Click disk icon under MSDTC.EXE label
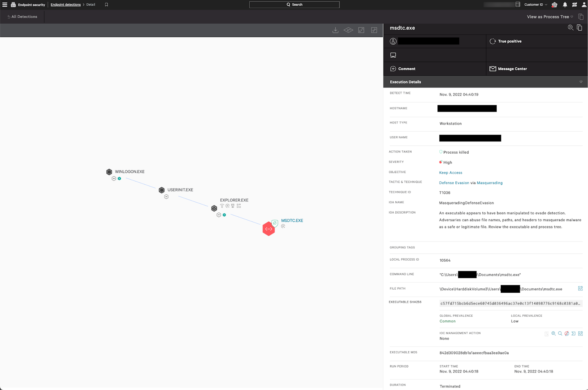This screenshot has height=390, width=588. (283, 226)
